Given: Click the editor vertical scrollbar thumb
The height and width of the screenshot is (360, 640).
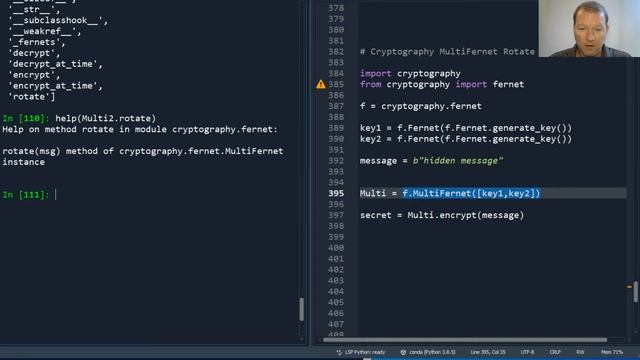Looking at the screenshot, I should tap(636, 291).
